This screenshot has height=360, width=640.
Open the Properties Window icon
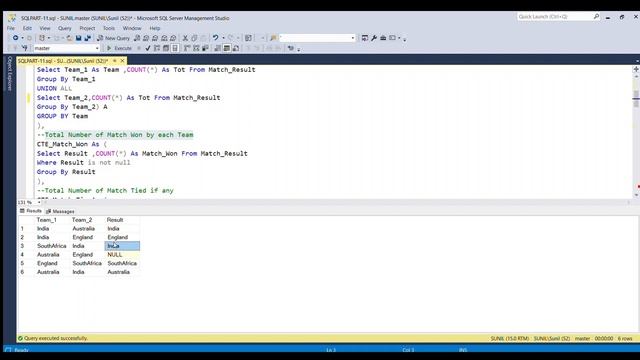point(364,38)
